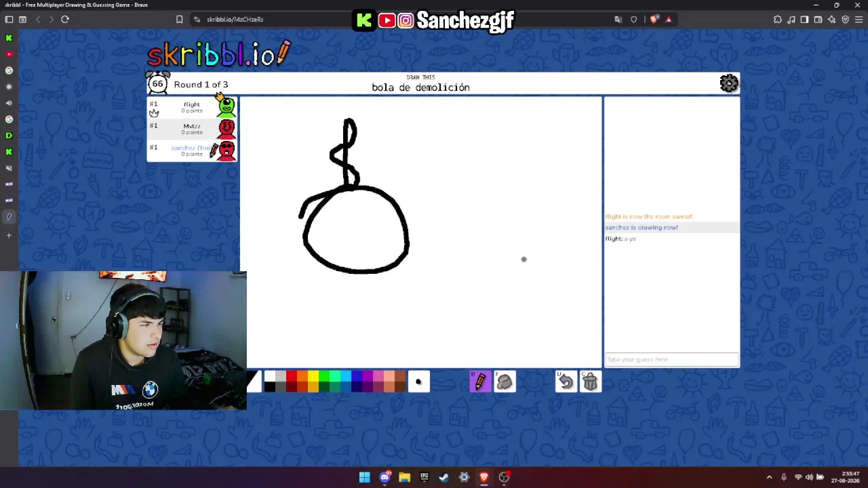Go back in browser history
The image size is (868, 488).
click(x=38, y=19)
